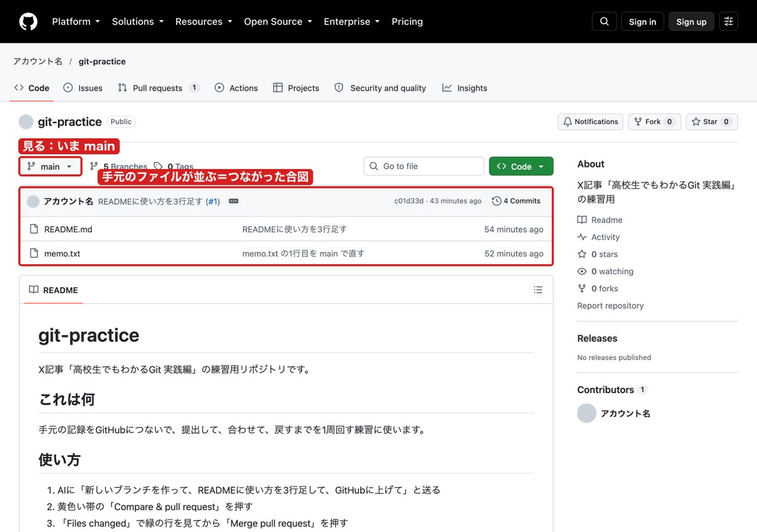Open the appearance settings icon button
The width and height of the screenshot is (757, 532).
tap(729, 21)
